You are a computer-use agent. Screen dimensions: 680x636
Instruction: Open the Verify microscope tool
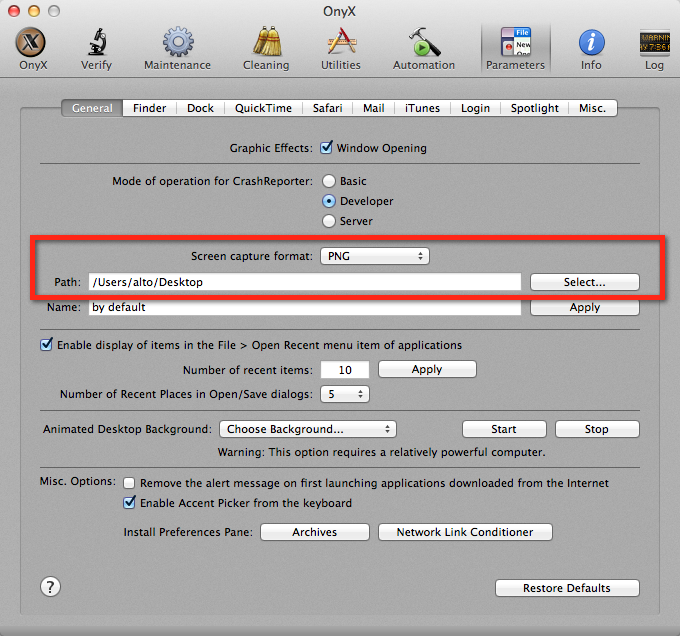[96, 49]
